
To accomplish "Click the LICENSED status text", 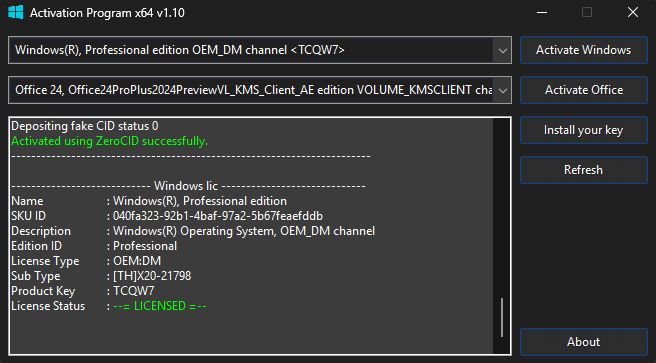I will [x=160, y=306].
